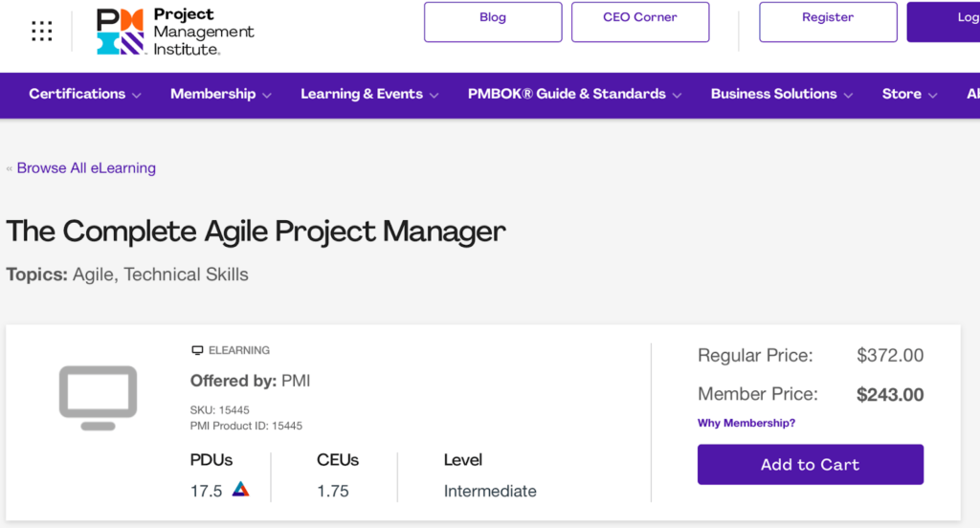Click the Offered by: PMI text
This screenshot has height=528, width=980.
[250, 381]
